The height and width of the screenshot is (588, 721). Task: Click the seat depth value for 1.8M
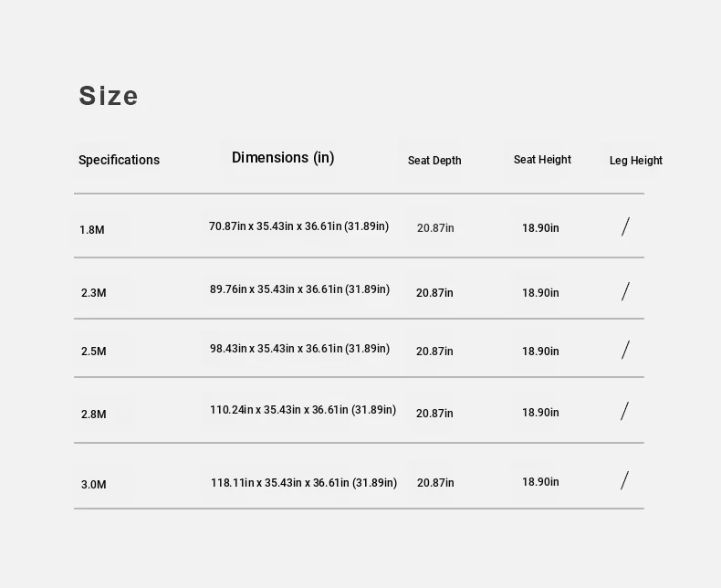[435, 228]
